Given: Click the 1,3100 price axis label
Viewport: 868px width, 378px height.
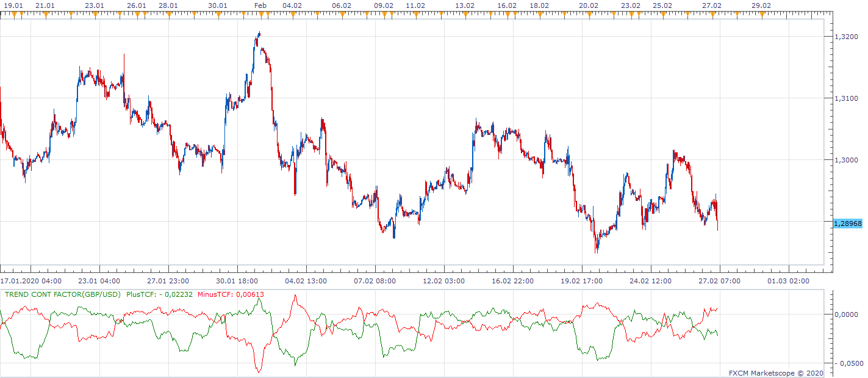Looking at the screenshot, I should click(846, 98).
